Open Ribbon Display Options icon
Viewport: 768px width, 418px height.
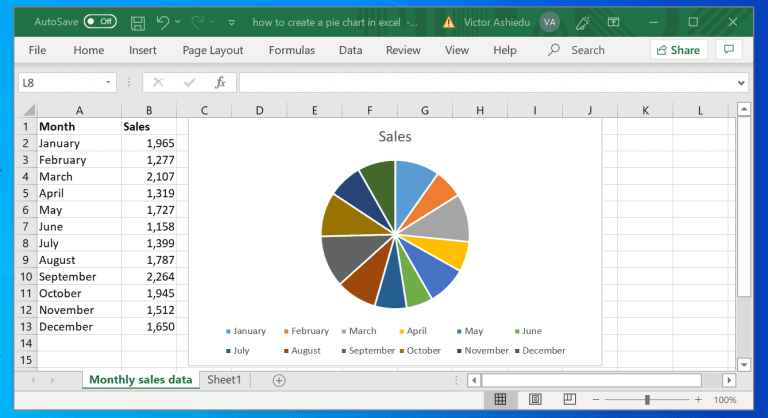point(613,22)
